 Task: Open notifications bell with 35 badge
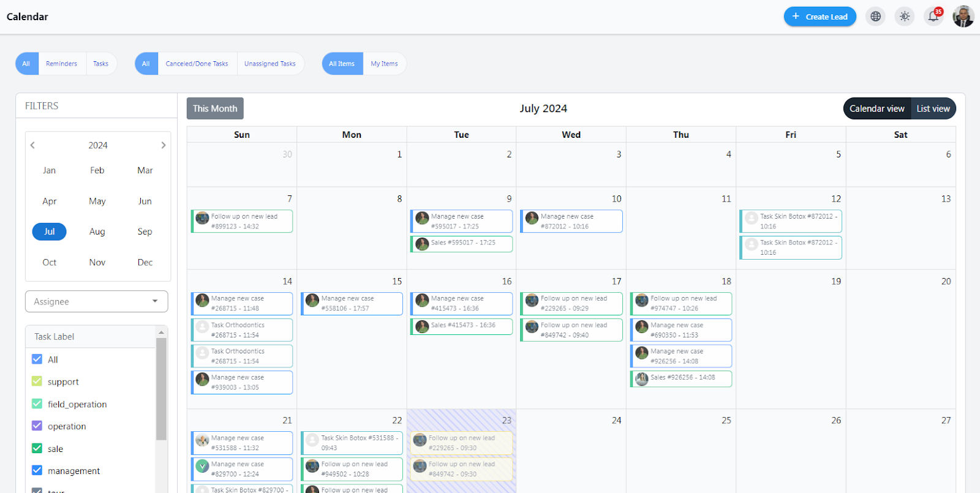click(x=933, y=17)
